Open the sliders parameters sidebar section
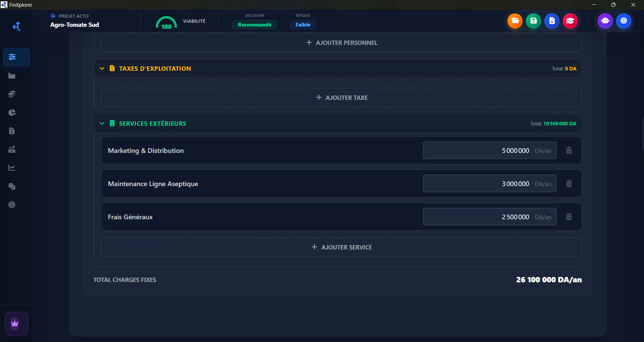 point(16,57)
